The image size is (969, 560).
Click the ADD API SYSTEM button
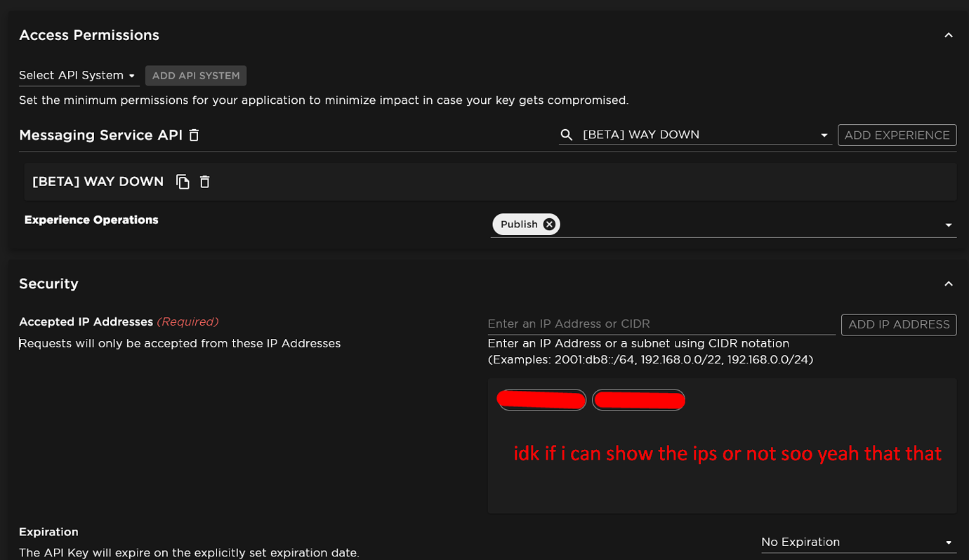195,75
